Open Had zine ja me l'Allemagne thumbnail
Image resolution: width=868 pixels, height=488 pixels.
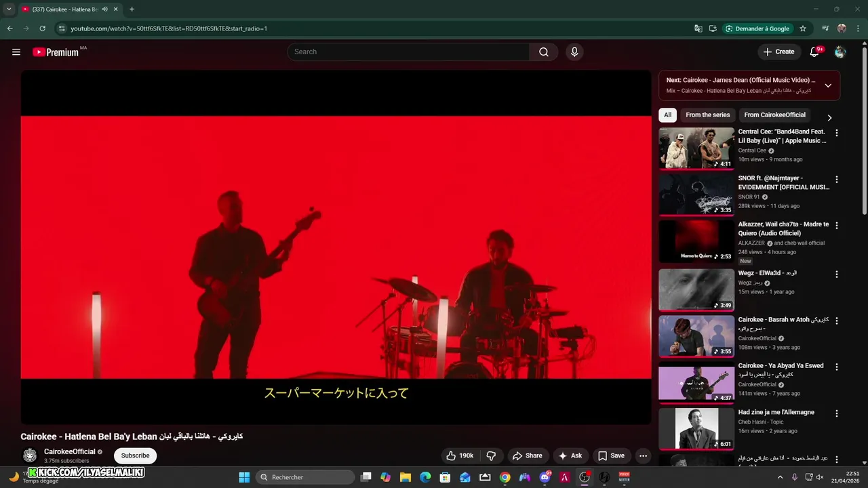click(696, 428)
